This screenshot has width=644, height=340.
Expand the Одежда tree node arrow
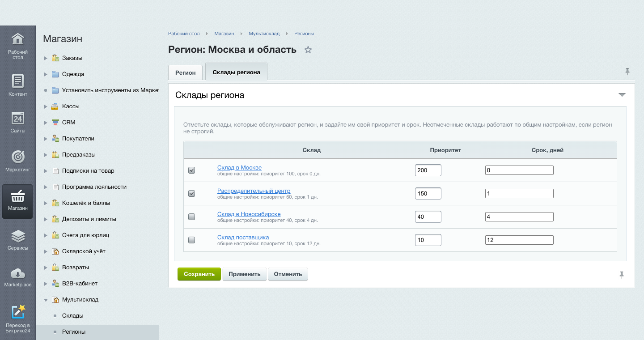tap(46, 74)
